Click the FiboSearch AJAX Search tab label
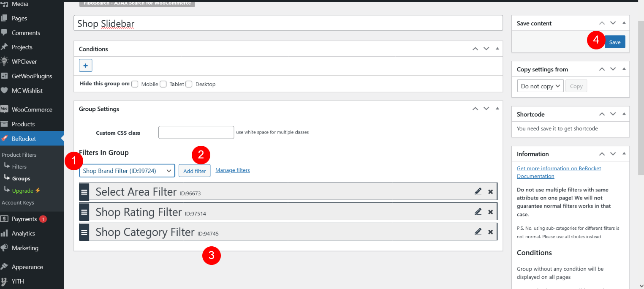 click(137, 3)
